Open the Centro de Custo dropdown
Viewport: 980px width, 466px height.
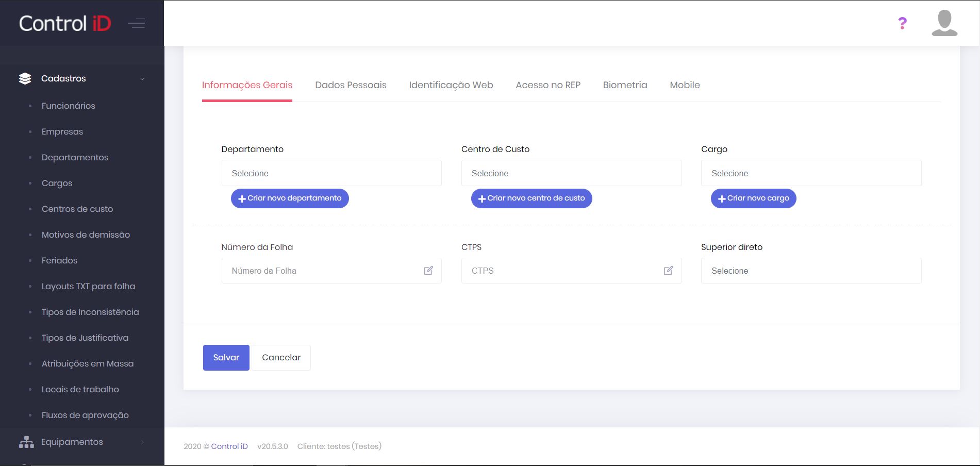point(571,173)
